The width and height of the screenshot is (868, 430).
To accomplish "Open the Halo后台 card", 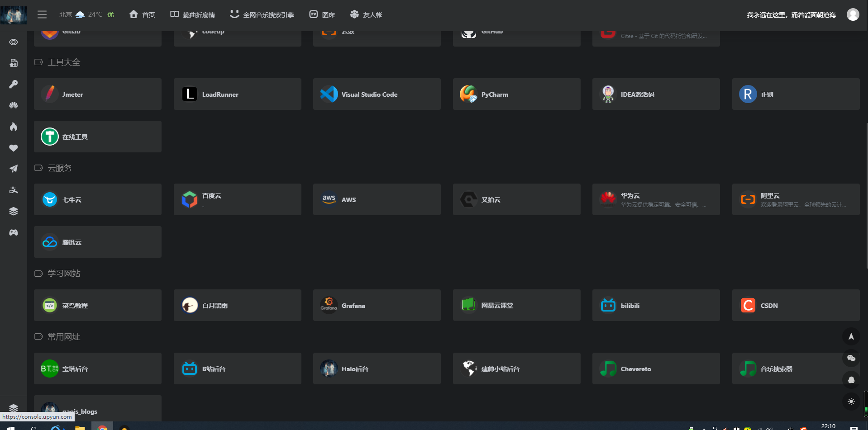I will tap(377, 369).
